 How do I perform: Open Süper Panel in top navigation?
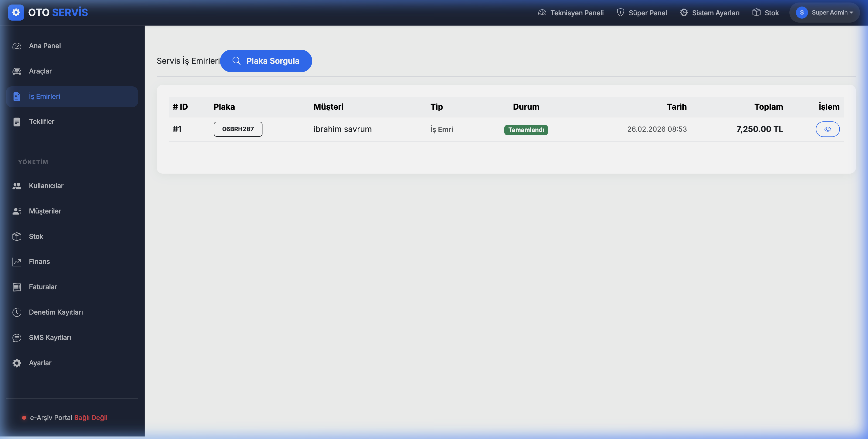point(641,13)
